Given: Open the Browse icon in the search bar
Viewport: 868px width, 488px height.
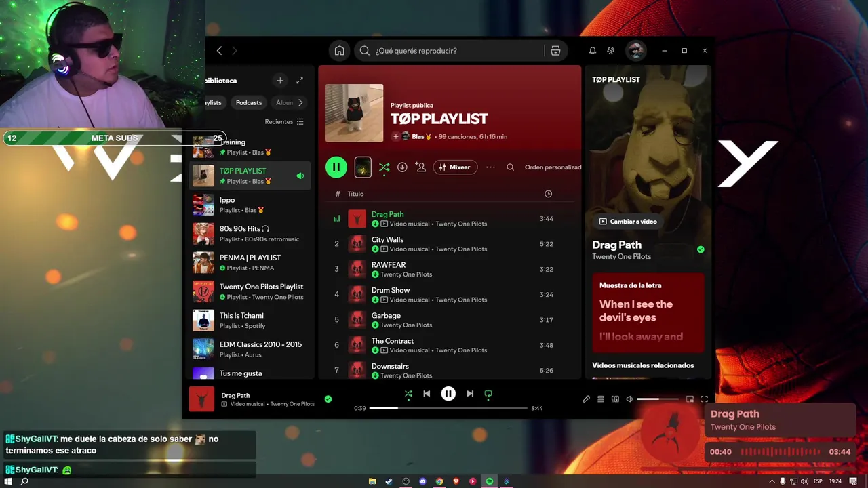Looking at the screenshot, I should pos(555,51).
